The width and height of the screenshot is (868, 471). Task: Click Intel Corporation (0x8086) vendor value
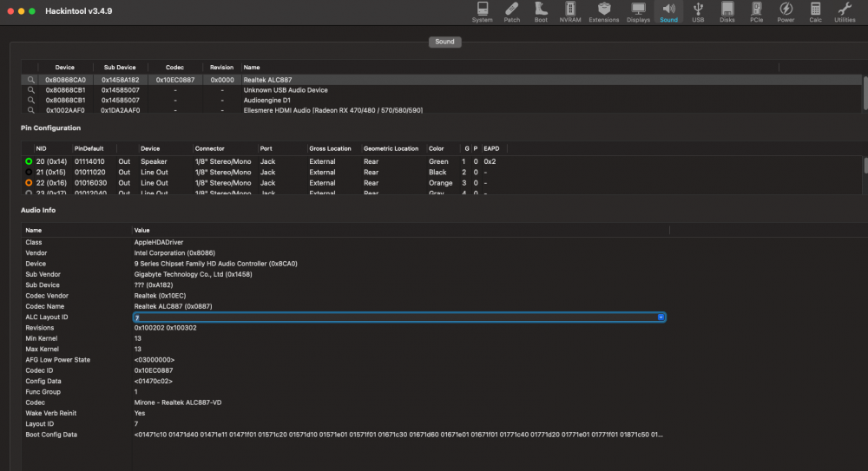coord(174,253)
